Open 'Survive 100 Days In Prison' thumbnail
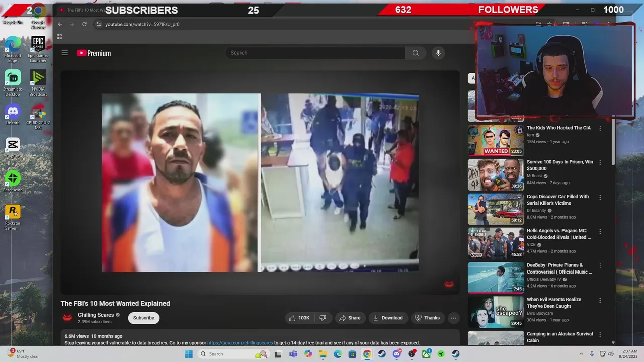Viewport: 644px width, 362px height. coord(496,174)
